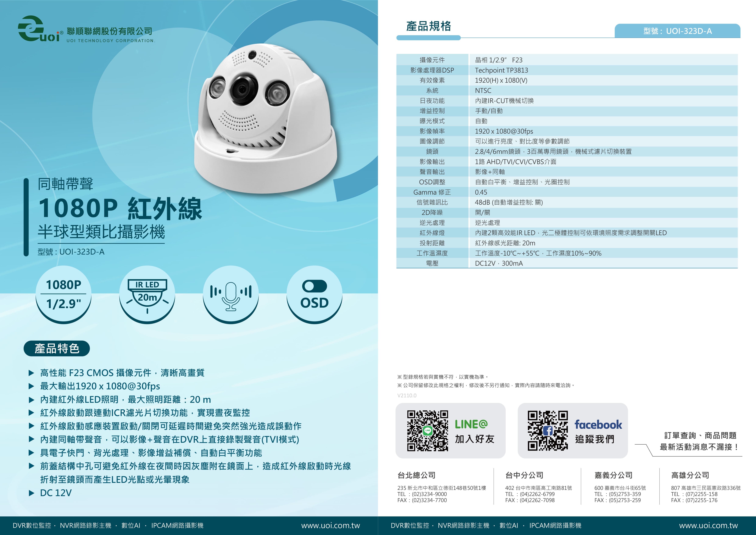
Task: Open www.uoi.com.tw link in left footer
Action: (x=330, y=525)
